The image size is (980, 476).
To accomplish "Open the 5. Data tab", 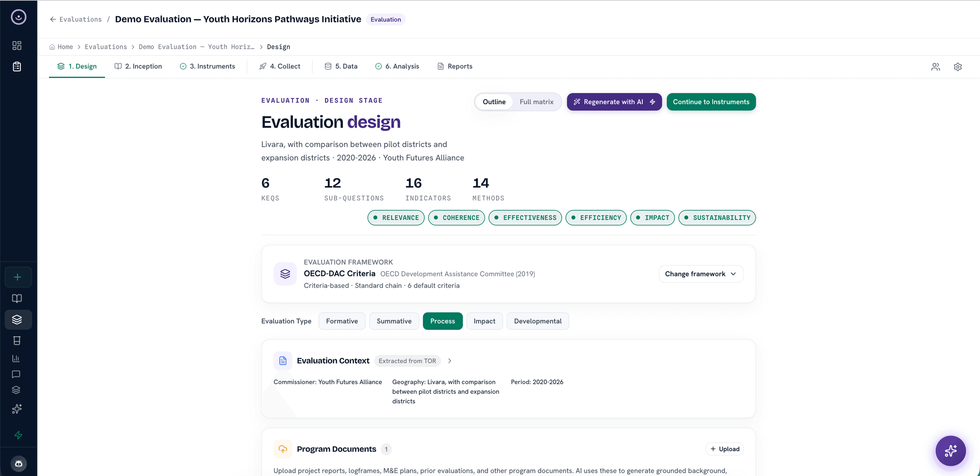I will [x=341, y=66].
